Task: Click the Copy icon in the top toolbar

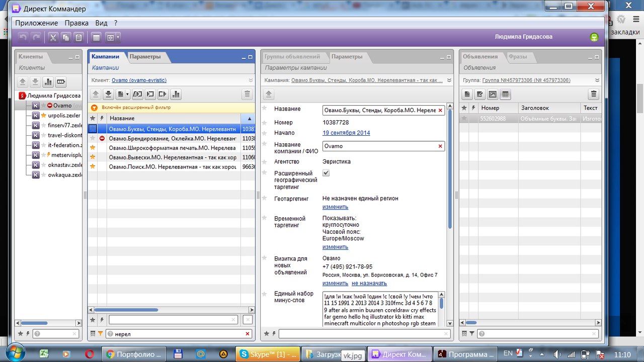Action: click(66, 37)
